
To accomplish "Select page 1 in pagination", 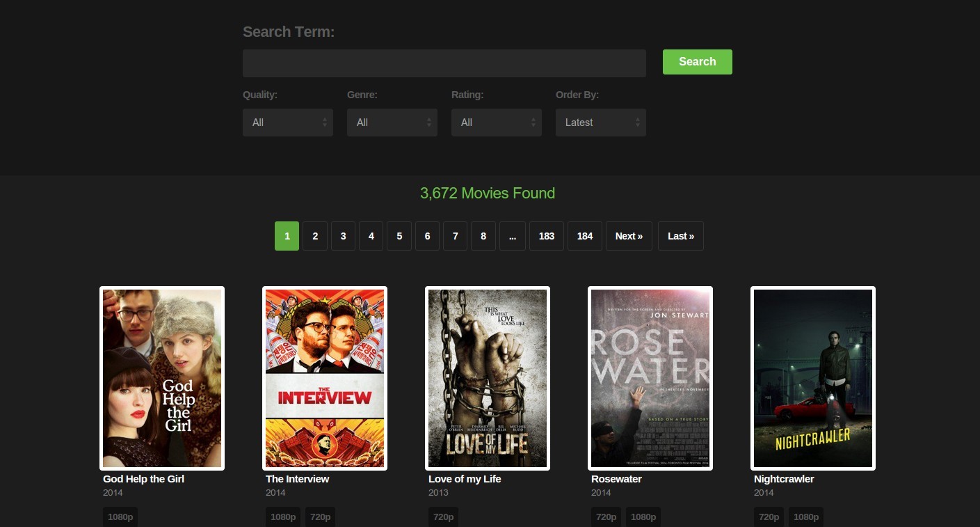I will [287, 236].
